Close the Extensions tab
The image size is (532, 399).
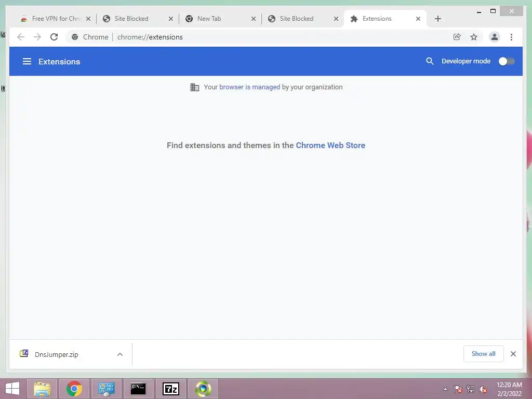[418, 19]
